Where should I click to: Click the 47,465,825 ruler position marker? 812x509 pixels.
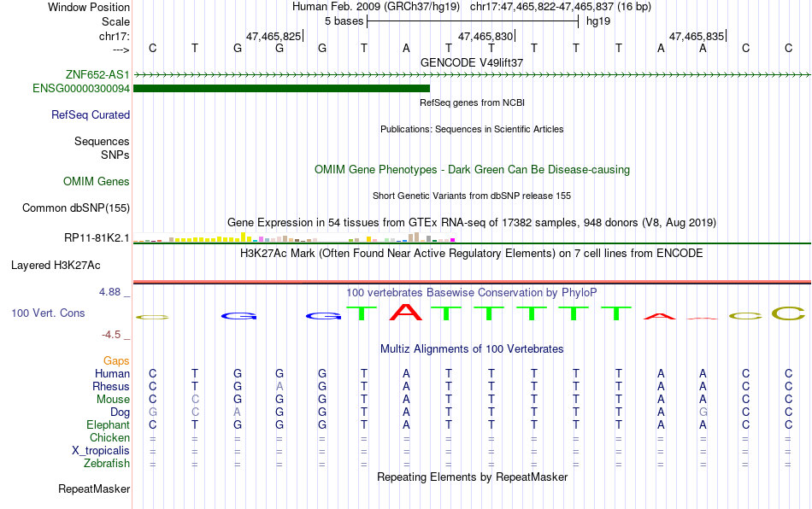[274, 36]
